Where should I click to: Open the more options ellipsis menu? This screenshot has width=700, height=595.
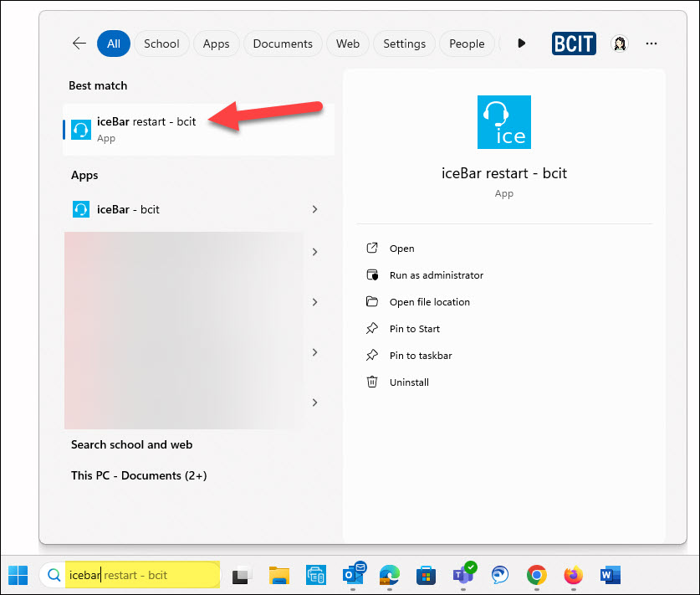tap(651, 44)
